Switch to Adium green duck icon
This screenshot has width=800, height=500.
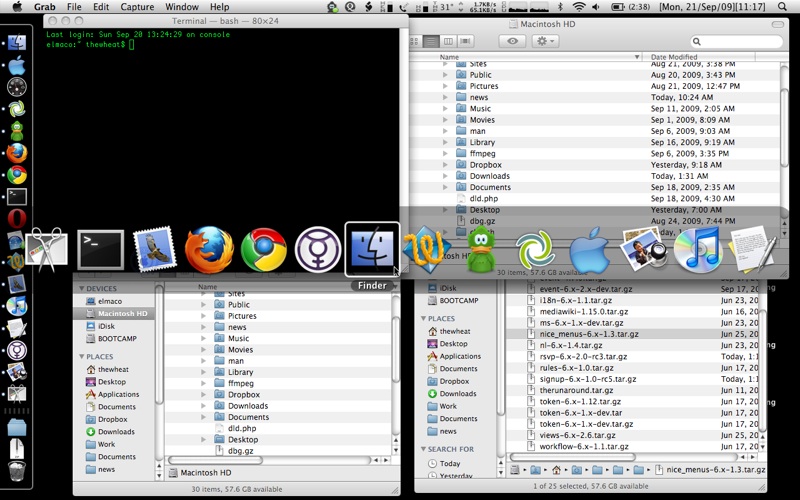482,249
